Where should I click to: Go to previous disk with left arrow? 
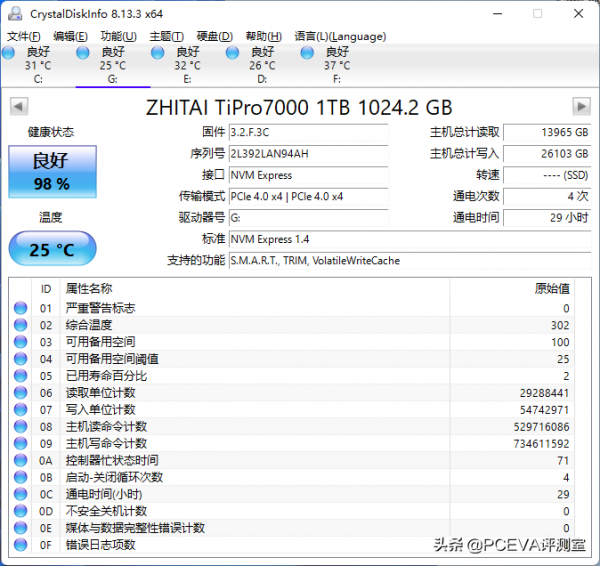tap(19, 106)
